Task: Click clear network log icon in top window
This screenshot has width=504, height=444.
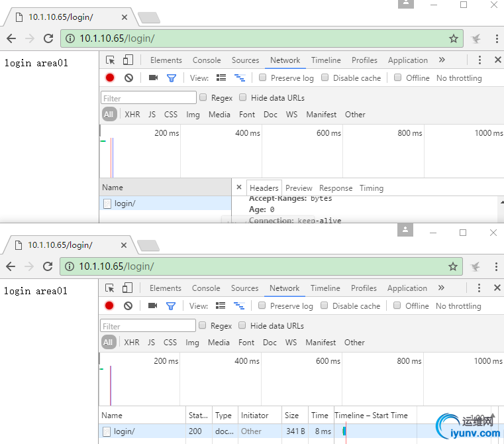Action: pyautogui.click(x=128, y=78)
